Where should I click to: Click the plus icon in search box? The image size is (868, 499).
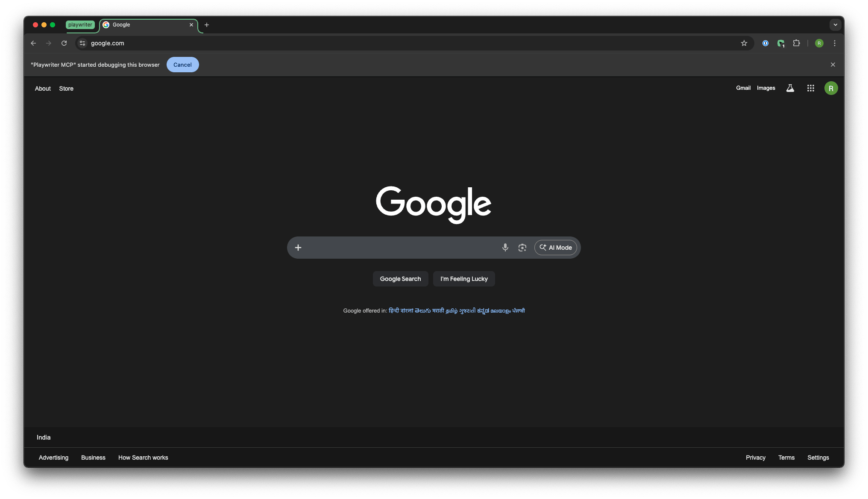(x=298, y=248)
